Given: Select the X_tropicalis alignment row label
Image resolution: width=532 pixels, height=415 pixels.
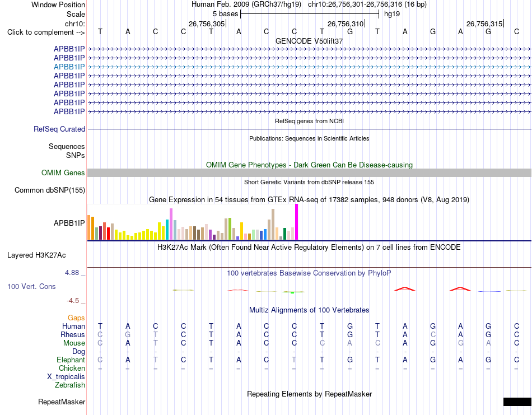Looking at the screenshot, I should (x=66, y=377).
